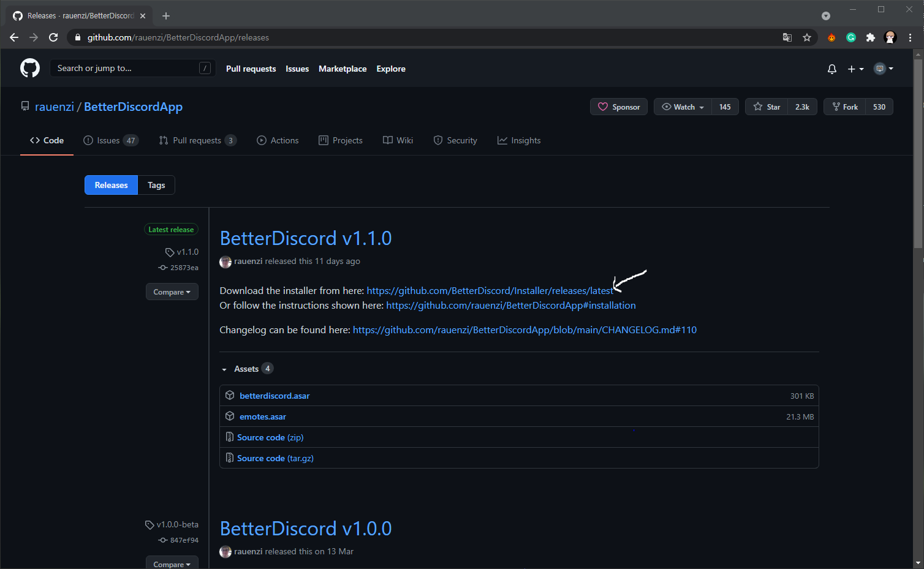Viewport: 924px width, 569px height.
Task: Bookmark this page with the star icon
Action: (807, 37)
